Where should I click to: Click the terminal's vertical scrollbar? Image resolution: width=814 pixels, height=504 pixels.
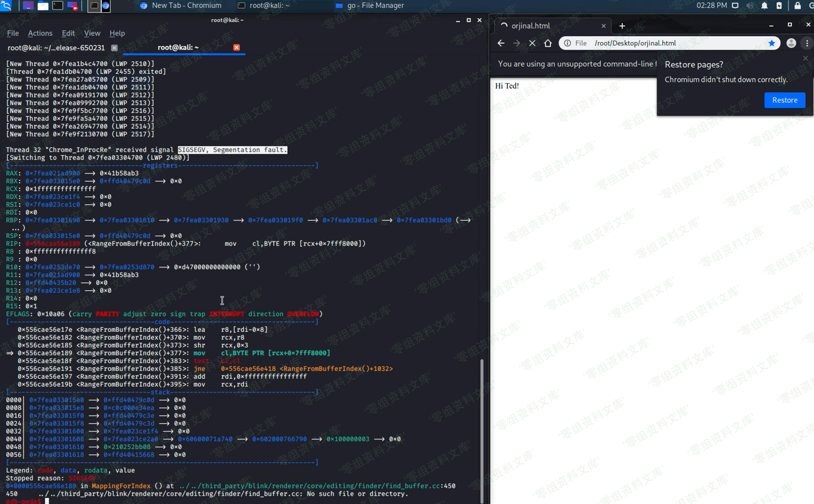(481, 430)
